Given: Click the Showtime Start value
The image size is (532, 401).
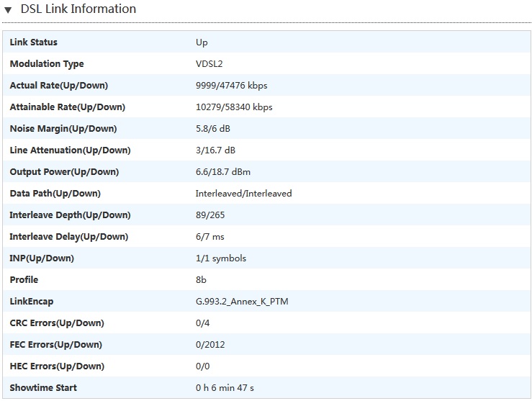Looking at the screenshot, I should 225,388.
